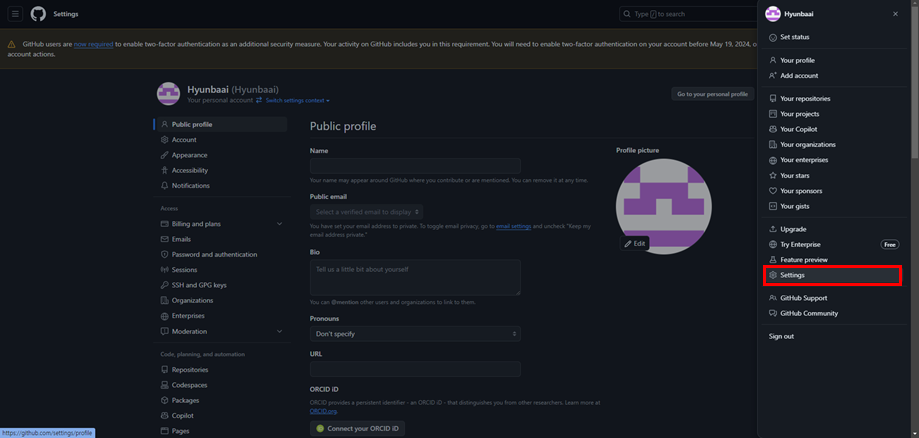Click the top search box
The image size is (919, 438).
687,14
